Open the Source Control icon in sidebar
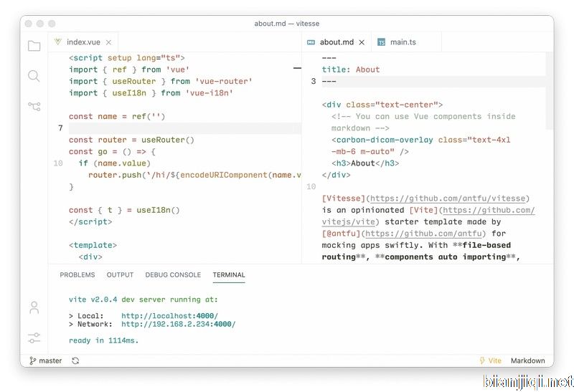574x392 pixels. (x=34, y=106)
